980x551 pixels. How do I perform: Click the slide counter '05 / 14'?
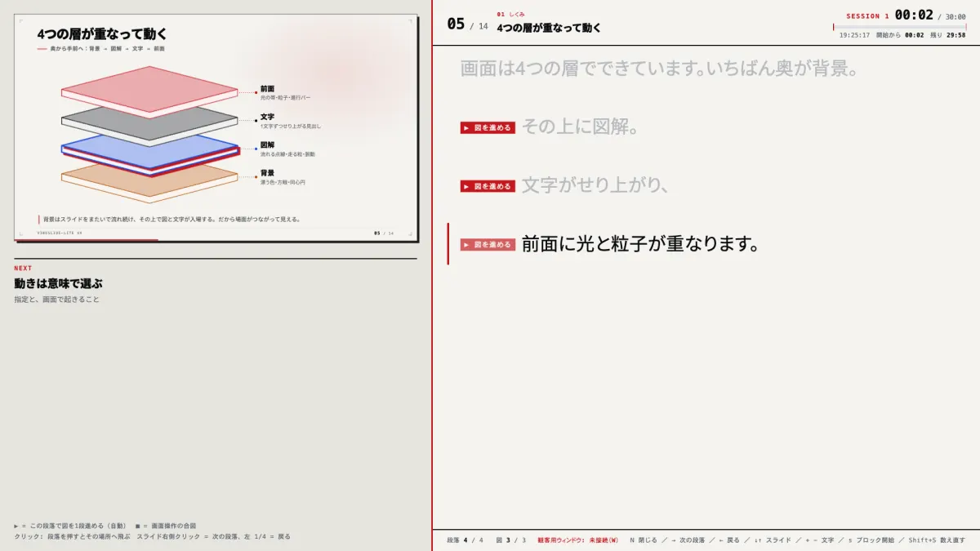pos(467,24)
